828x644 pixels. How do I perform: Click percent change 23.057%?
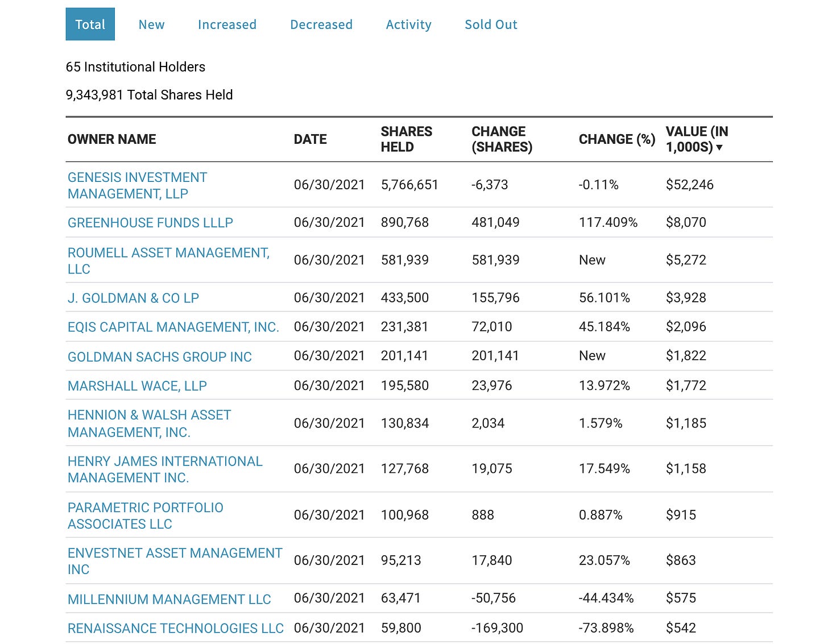pyautogui.click(x=604, y=560)
